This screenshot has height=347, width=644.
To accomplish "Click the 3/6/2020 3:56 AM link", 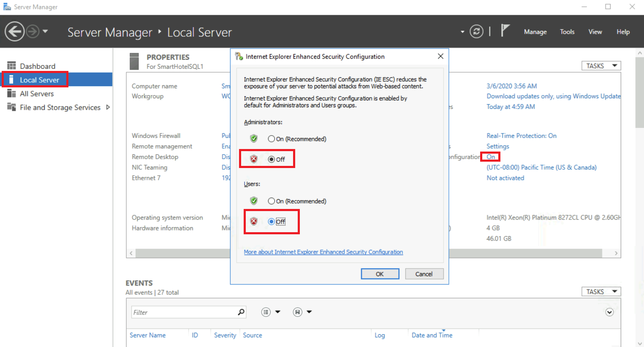I will click(x=511, y=86).
